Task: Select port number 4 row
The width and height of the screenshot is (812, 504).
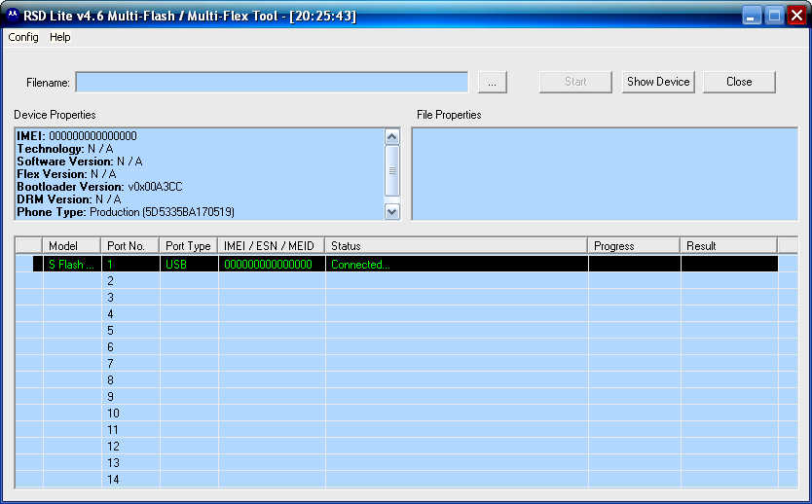Action: coord(407,314)
